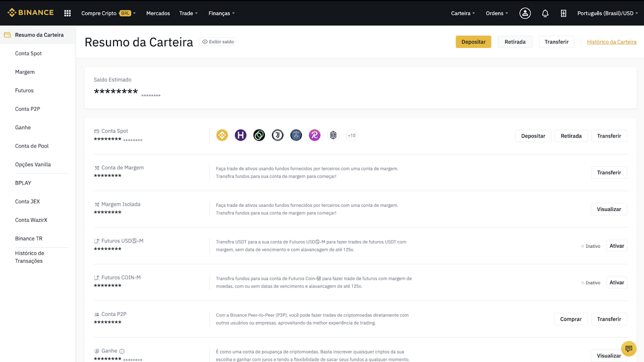Viewport: 644px width, 362px height.
Task: Click the header Transferir button
Action: pyautogui.click(x=557, y=42)
